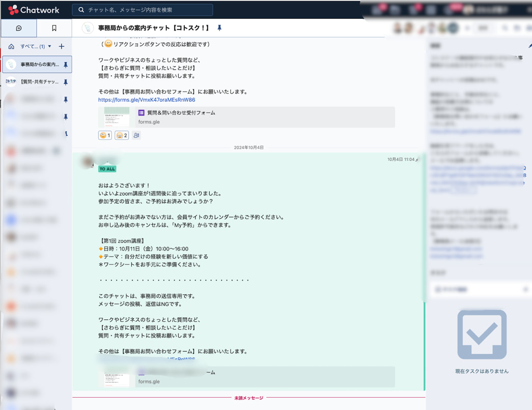
Task: Click the TO ALL tag in the message
Action: click(107, 169)
